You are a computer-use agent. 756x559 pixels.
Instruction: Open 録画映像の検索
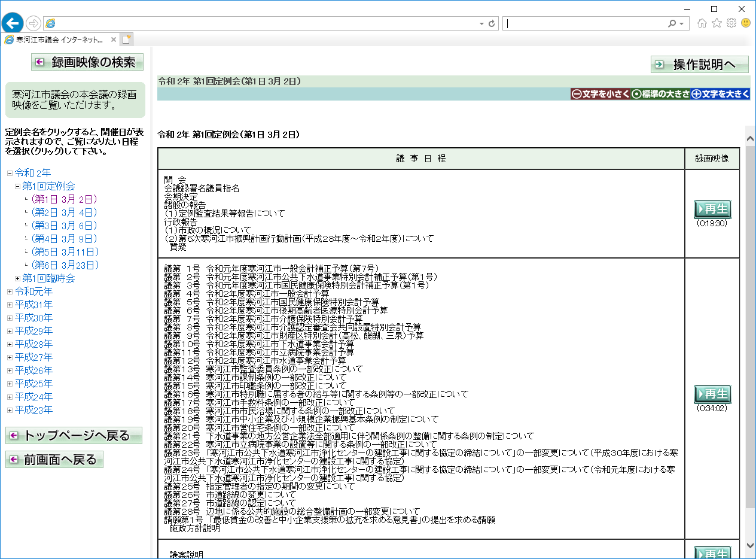click(87, 62)
